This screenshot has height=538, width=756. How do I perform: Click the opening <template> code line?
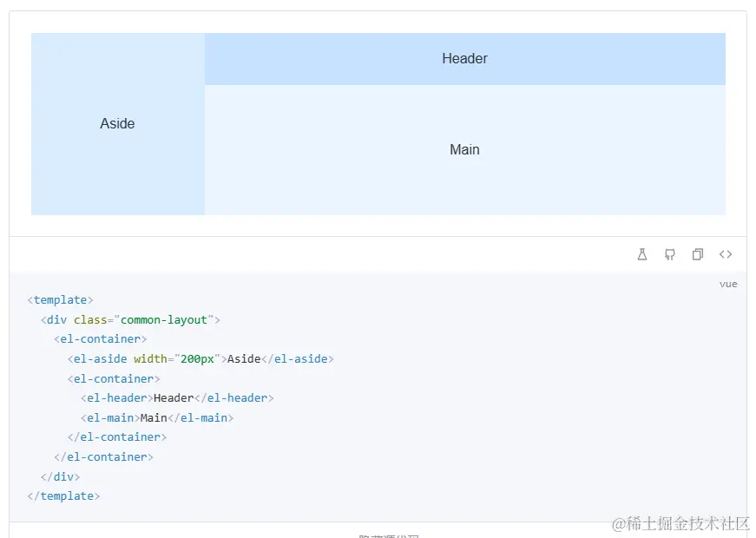pyautogui.click(x=60, y=300)
